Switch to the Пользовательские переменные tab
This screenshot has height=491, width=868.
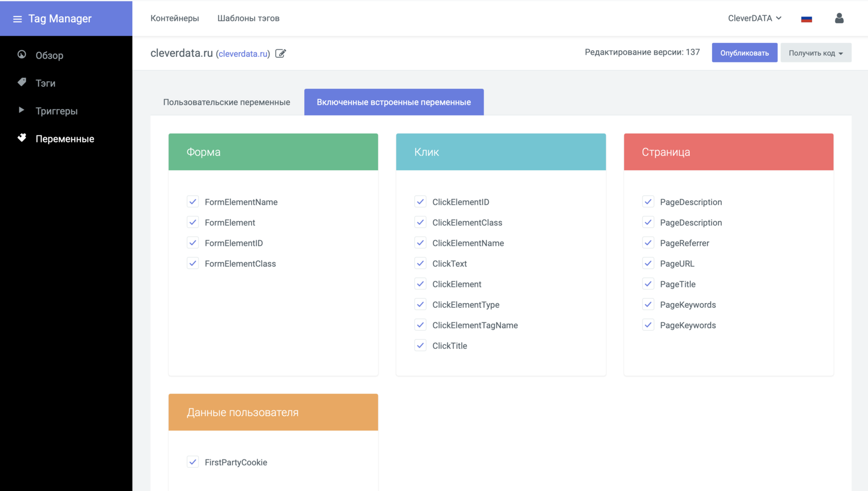(x=226, y=102)
